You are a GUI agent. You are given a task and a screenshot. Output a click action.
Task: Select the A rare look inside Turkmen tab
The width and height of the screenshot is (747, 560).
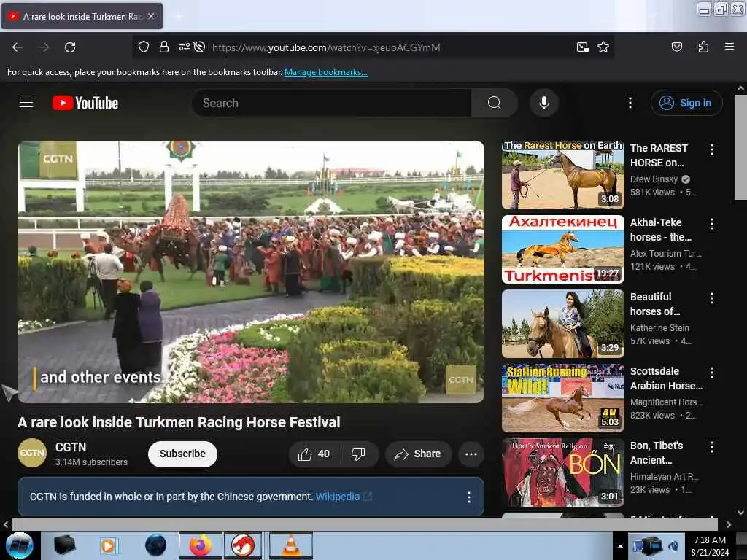[82, 16]
